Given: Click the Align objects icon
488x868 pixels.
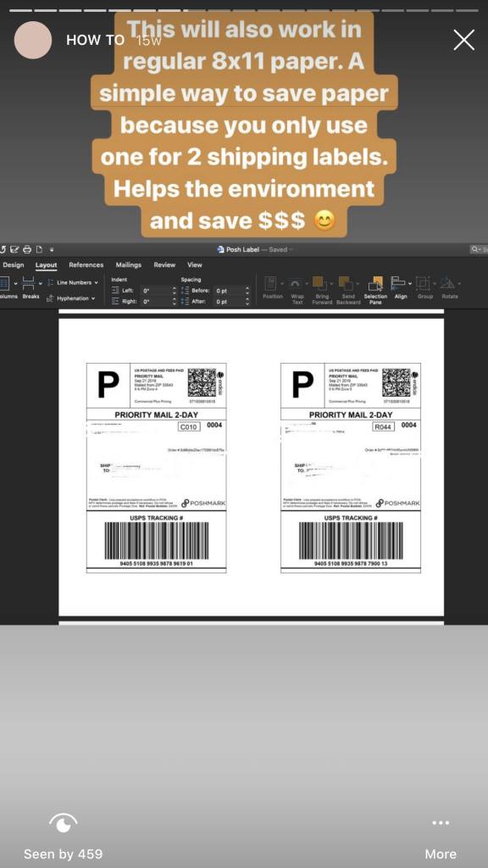Looking at the screenshot, I should (401, 288).
